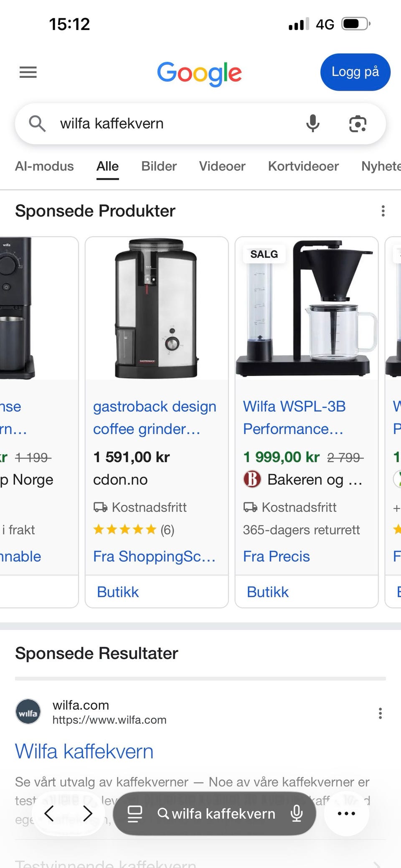Open the three-dot menu for wilfa.com result
The height and width of the screenshot is (868, 401).
380,713
